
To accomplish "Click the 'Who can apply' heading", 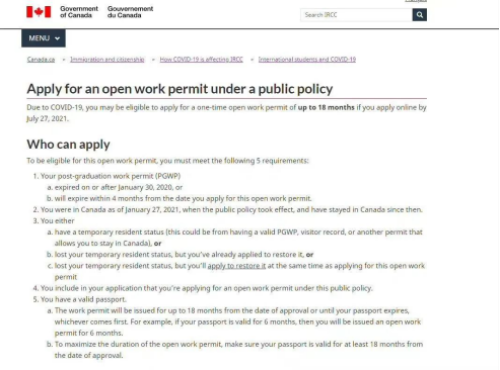I will (x=68, y=144).
